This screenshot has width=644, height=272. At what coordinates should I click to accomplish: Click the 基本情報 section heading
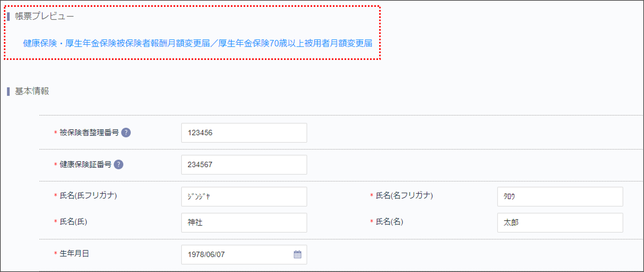[32, 91]
